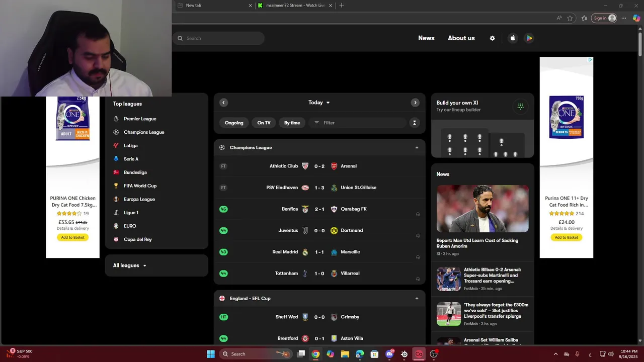Open Copa del Rey in Top leagues

[138, 239]
